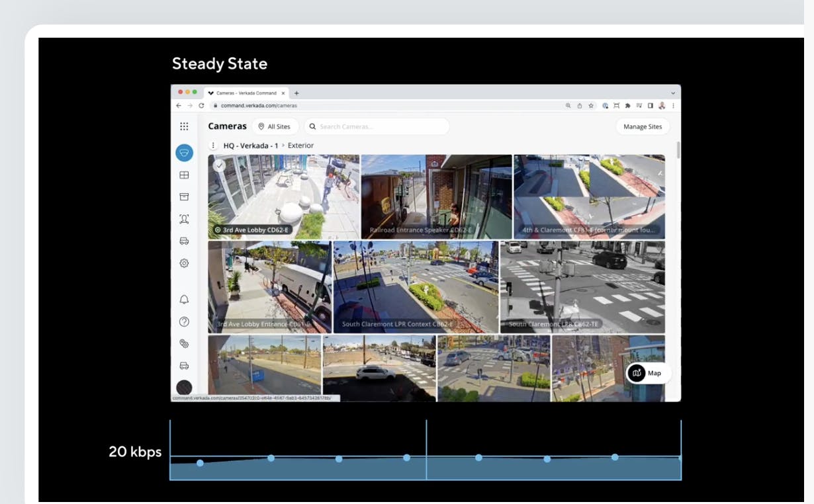The image size is (814, 504).
Task: Open Chrome three-dot menu
Action: (x=674, y=105)
